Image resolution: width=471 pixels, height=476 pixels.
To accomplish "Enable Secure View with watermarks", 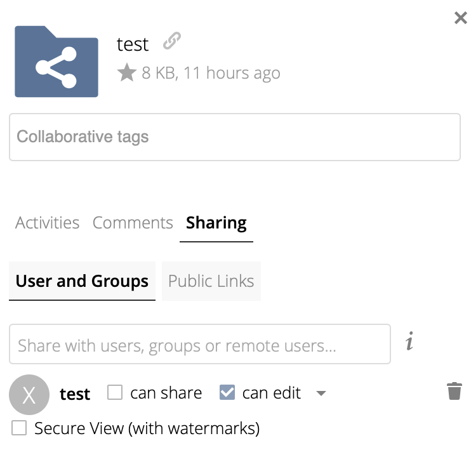I will (x=20, y=428).
